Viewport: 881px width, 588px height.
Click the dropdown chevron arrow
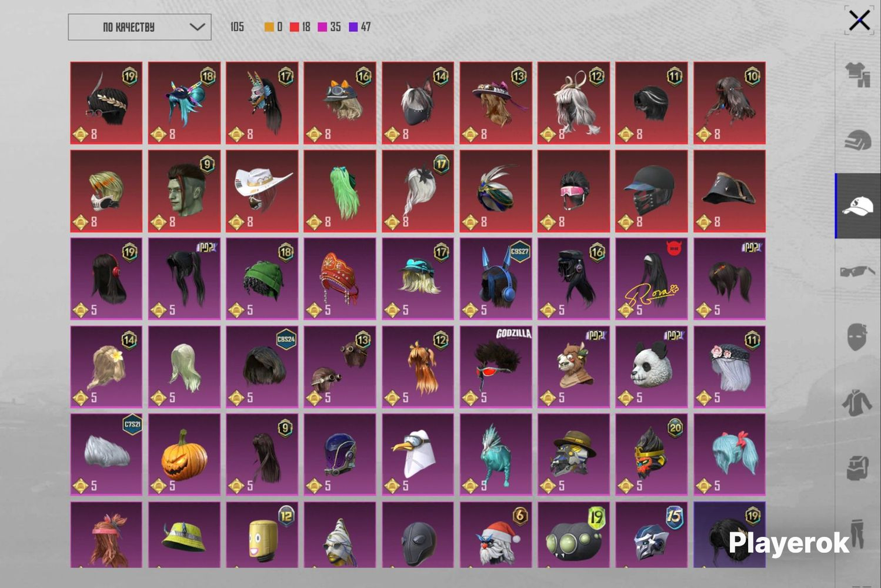click(x=198, y=27)
